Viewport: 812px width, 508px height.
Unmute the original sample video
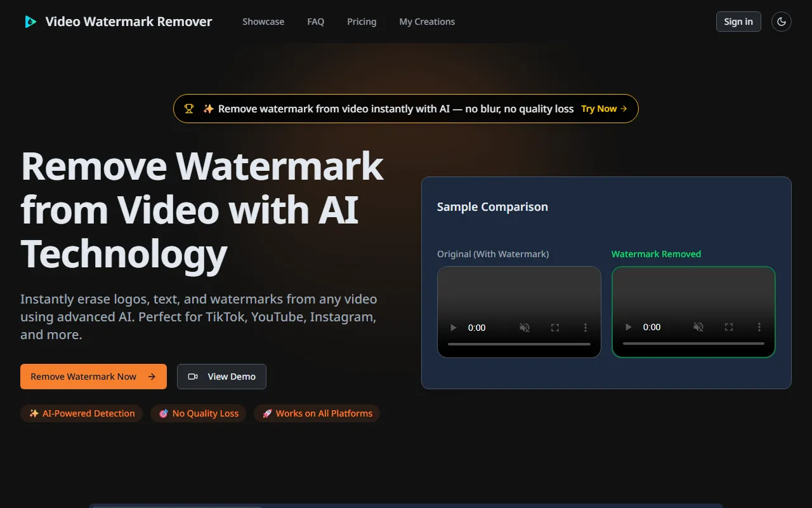[525, 328]
